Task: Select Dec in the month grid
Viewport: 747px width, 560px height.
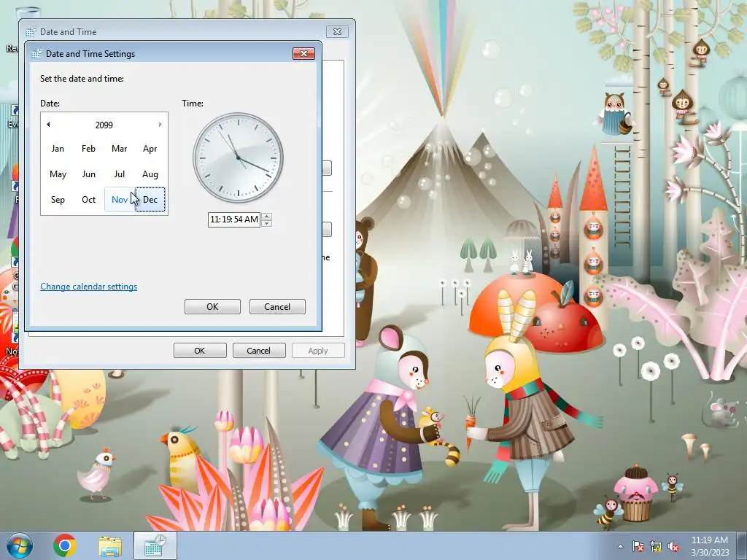Action: coord(150,200)
